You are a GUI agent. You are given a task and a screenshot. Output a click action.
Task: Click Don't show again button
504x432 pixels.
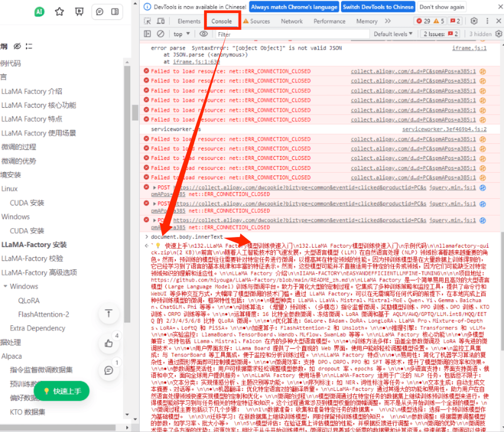(441, 7)
